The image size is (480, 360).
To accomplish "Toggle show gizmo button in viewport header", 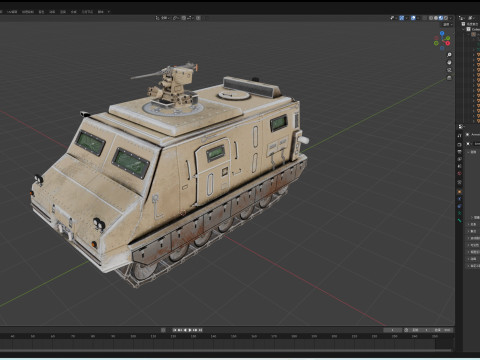I will [x=402, y=18].
